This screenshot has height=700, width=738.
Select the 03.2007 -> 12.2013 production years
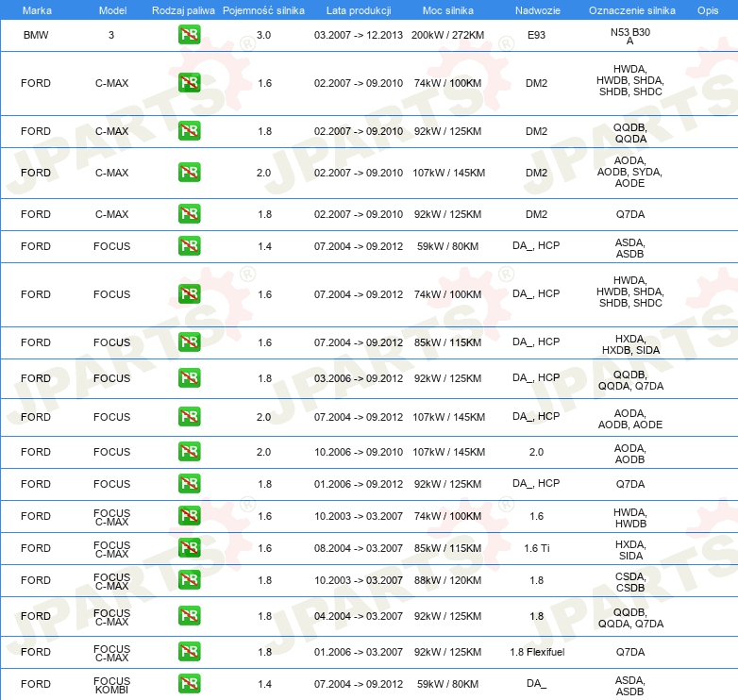pyautogui.click(x=359, y=35)
